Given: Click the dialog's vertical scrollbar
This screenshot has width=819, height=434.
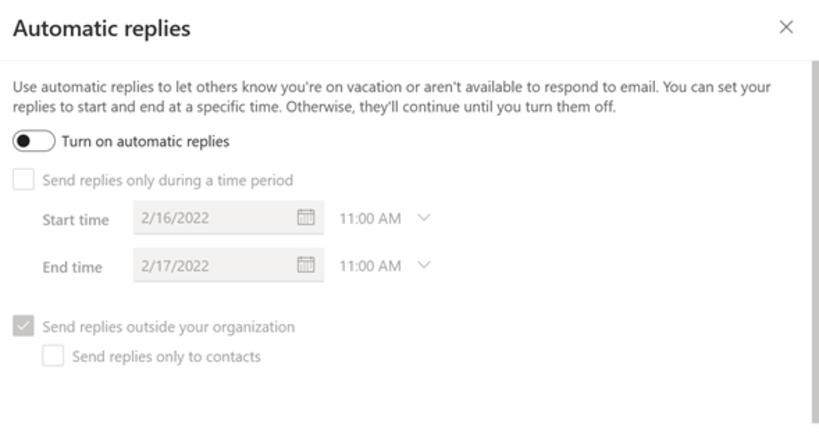Looking at the screenshot, I should (814, 240).
